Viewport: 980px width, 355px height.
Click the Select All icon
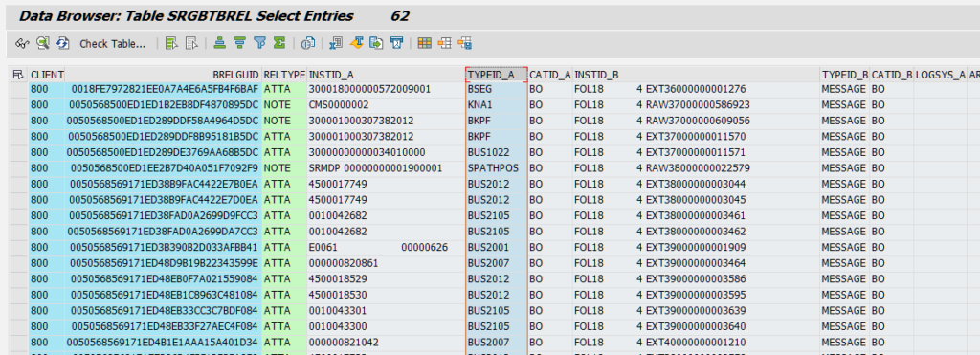[x=171, y=43]
